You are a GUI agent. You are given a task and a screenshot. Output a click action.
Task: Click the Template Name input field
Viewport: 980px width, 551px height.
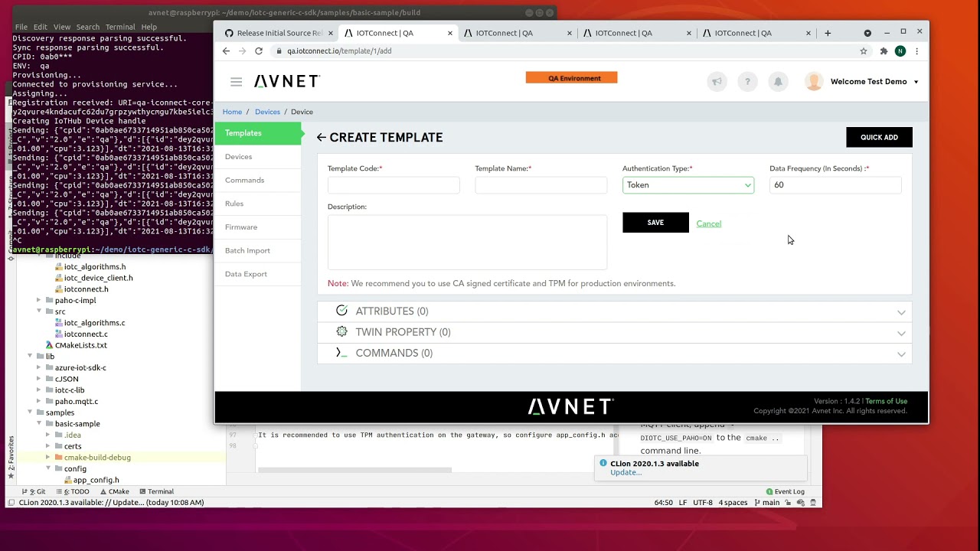541,185
